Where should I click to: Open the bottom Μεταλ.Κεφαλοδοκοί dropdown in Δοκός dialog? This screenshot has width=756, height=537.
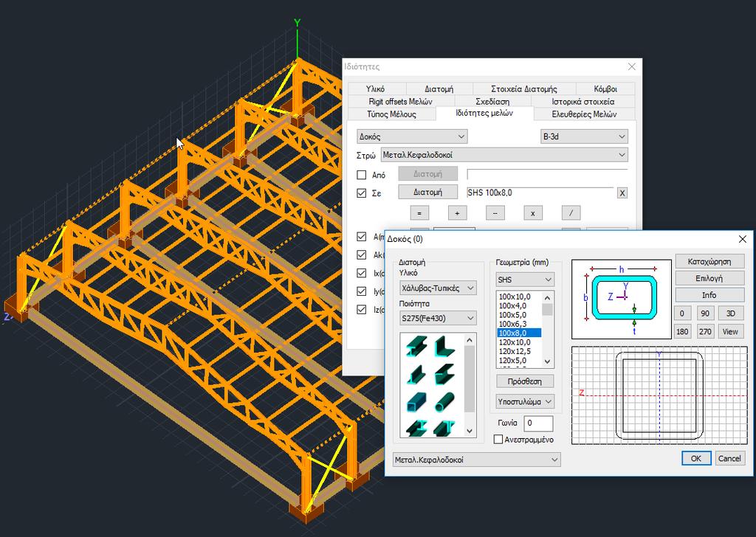point(476,460)
